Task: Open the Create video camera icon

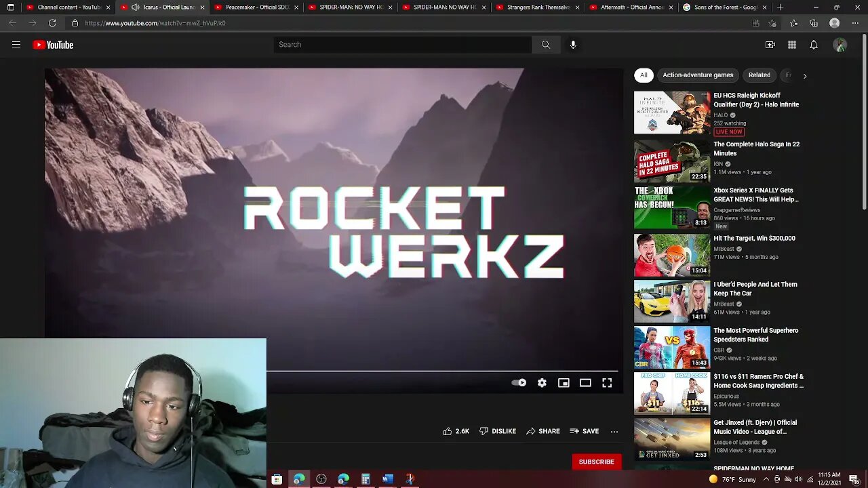Action: pyautogui.click(x=770, y=45)
